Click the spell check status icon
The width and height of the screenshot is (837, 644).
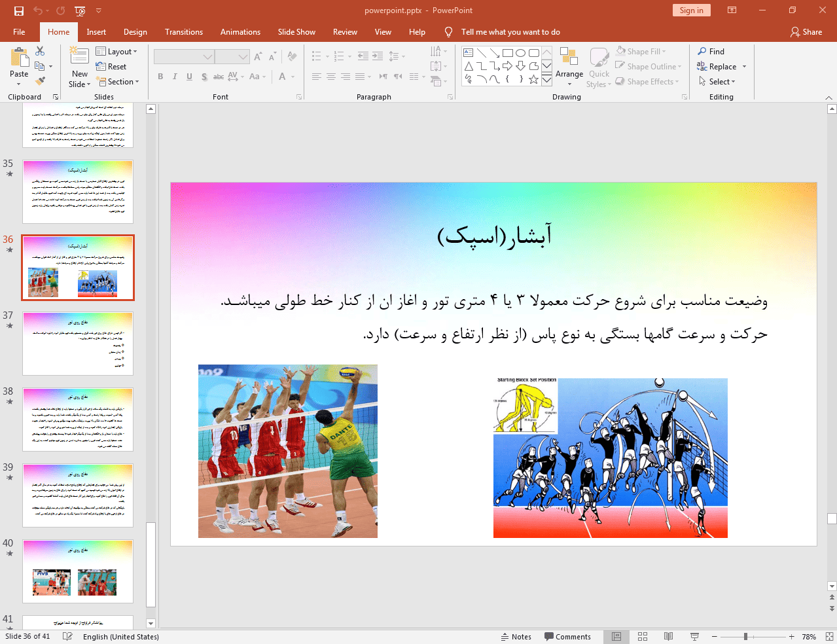[x=67, y=636]
